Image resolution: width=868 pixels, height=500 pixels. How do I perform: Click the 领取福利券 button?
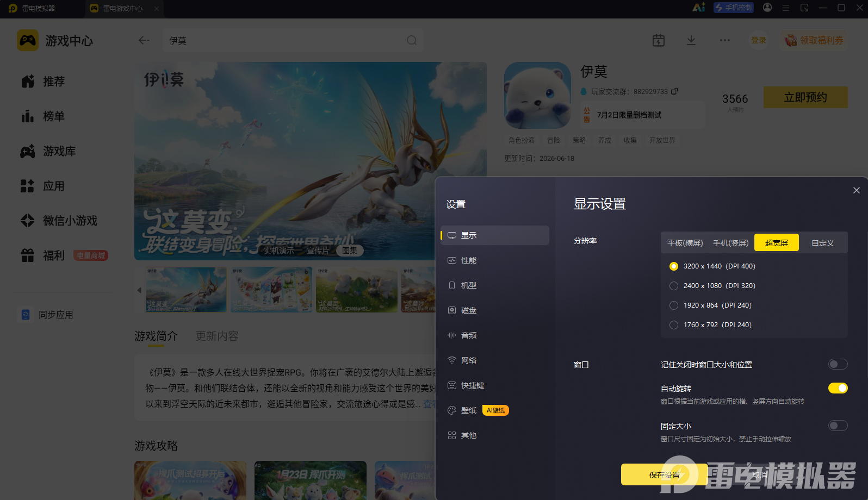(x=814, y=40)
